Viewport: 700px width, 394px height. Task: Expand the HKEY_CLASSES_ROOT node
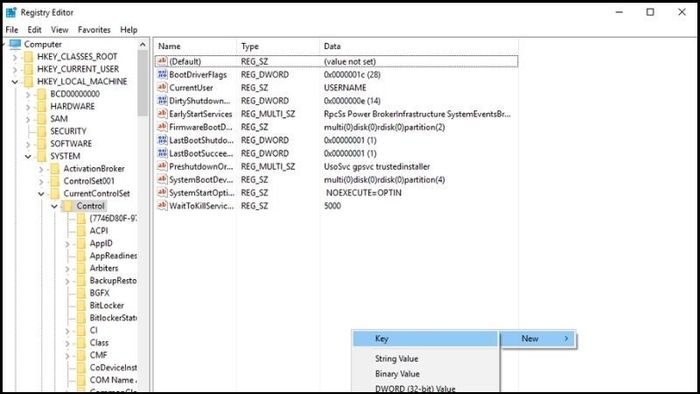pos(15,57)
